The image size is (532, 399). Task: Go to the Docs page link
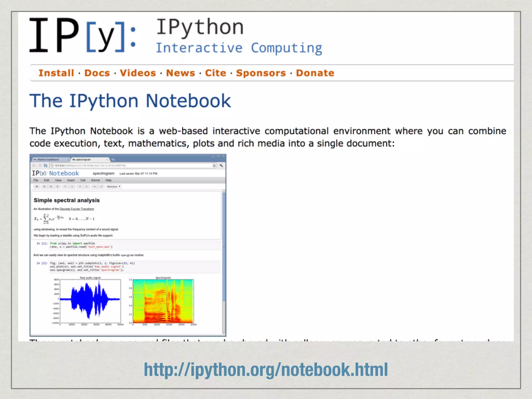pos(97,73)
